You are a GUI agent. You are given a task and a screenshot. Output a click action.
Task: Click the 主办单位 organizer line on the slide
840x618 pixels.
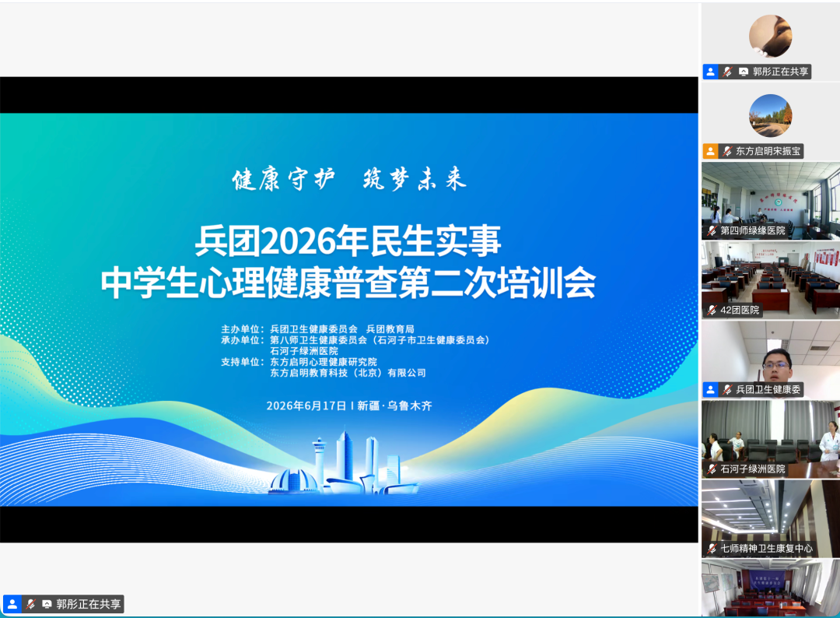tap(317, 328)
